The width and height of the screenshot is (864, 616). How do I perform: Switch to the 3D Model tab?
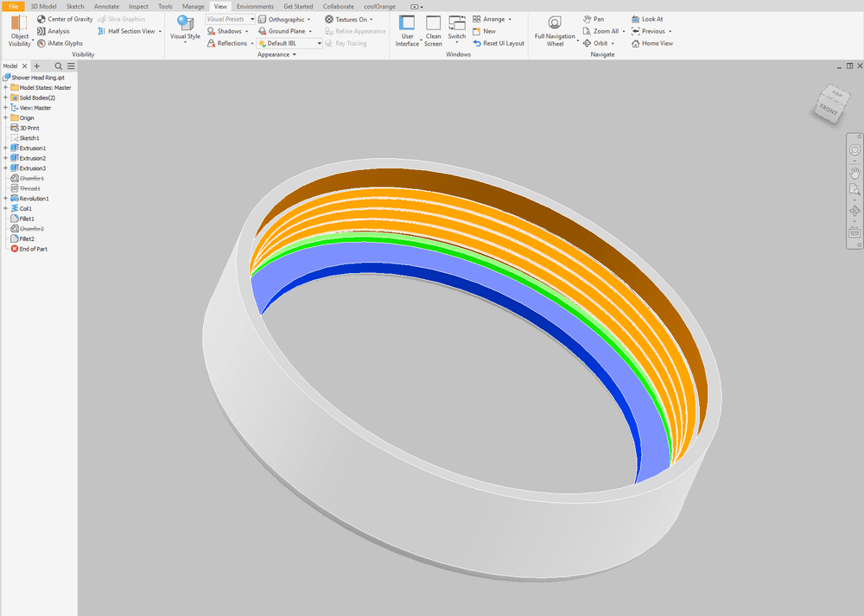(x=43, y=6)
